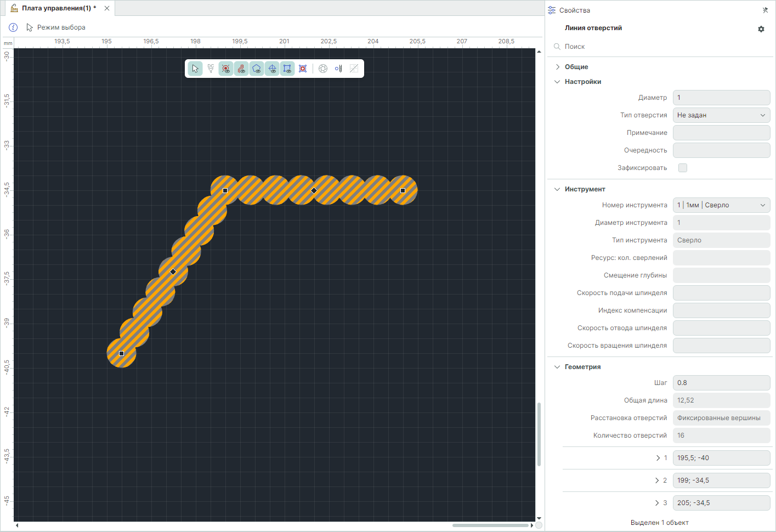Select the drill bit tool icon
The height and width of the screenshot is (532, 776).
click(x=338, y=69)
